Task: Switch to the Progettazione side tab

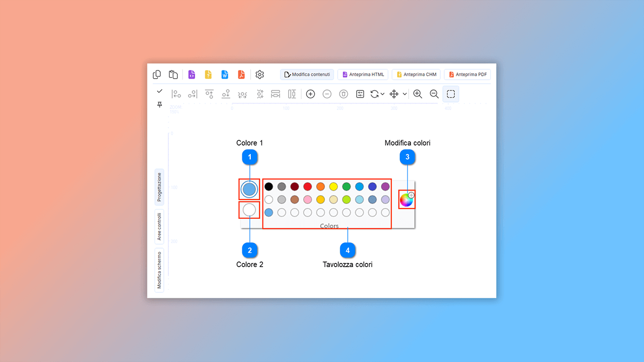Action: [x=159, y=187]
